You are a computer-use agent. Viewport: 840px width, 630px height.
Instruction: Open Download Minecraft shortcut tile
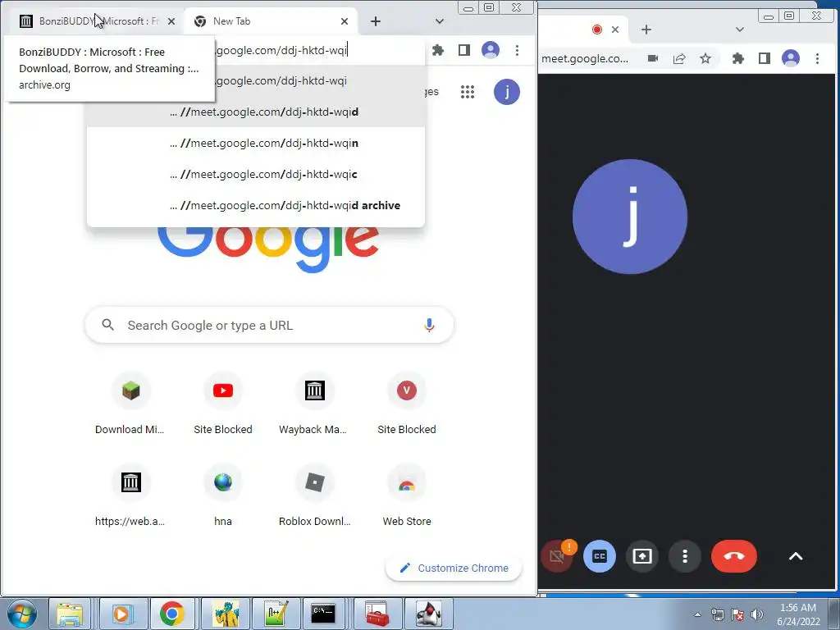(130, 404)
